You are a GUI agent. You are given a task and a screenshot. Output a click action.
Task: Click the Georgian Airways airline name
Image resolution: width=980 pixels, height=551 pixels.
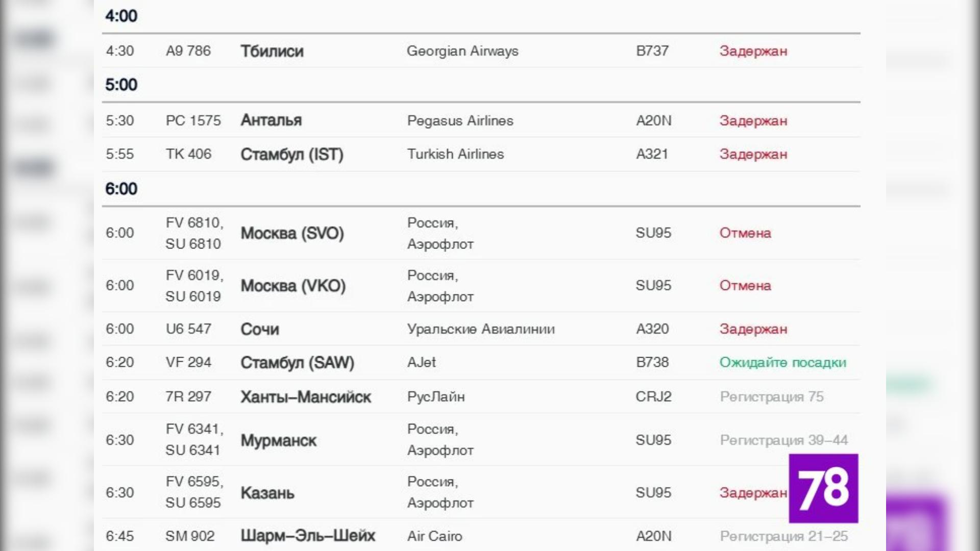click(x=462, y=51)
